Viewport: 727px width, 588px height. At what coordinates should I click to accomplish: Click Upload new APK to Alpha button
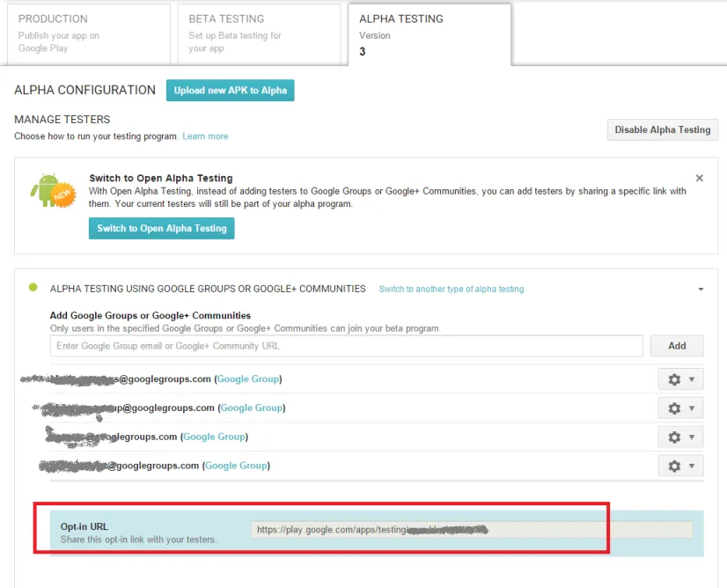[x=231, y=90]
